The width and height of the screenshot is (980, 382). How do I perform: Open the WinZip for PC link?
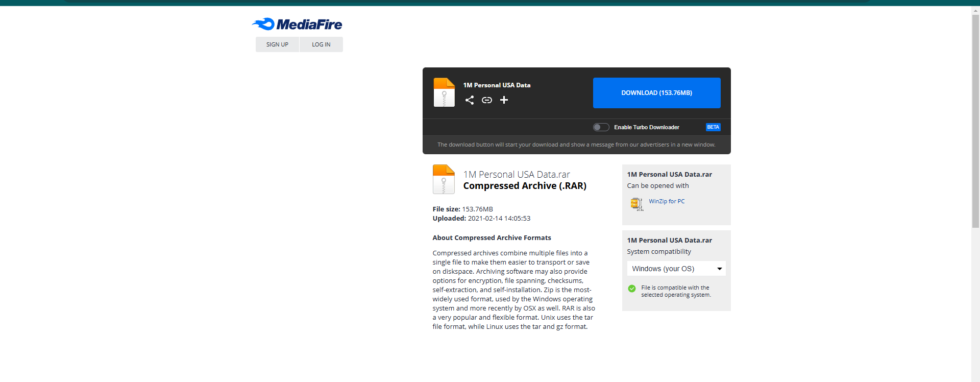[x=667, y=201]
